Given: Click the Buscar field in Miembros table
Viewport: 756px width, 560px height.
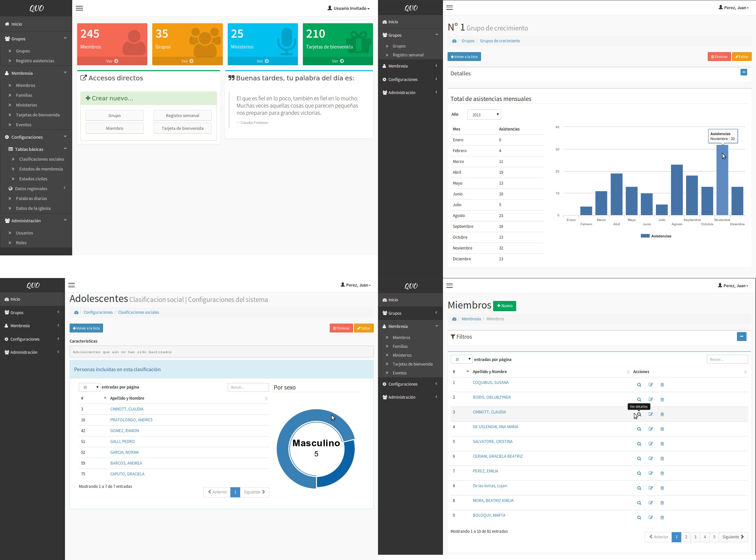Looking at the screenshot, I should (727, 359).
